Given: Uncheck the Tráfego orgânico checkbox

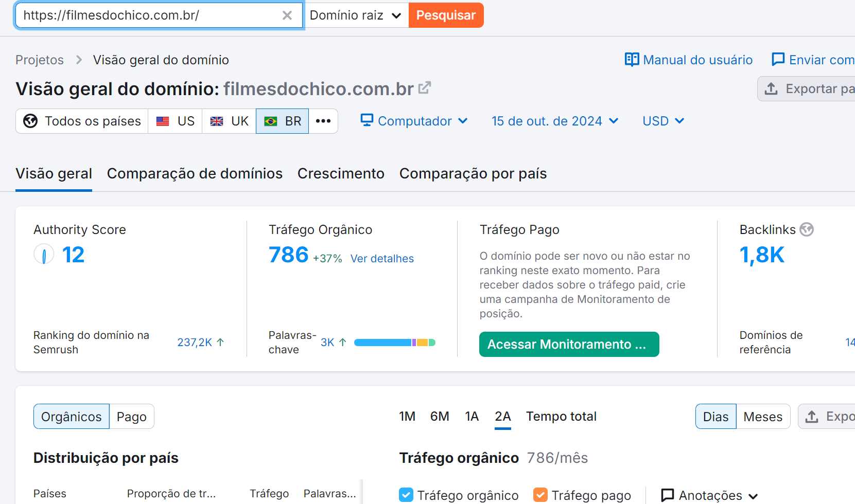Looking at the screenshot, I should pos(406,495).
